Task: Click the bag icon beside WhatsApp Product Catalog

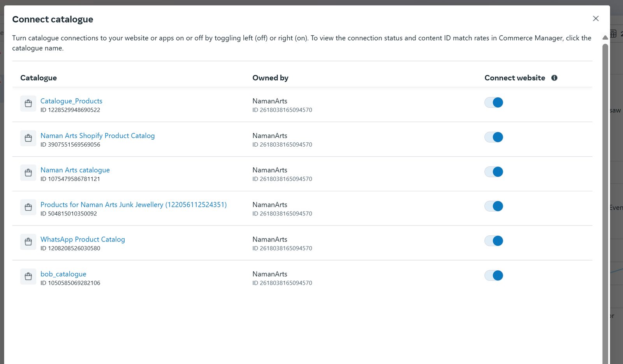Action: (x=28, y=242)
